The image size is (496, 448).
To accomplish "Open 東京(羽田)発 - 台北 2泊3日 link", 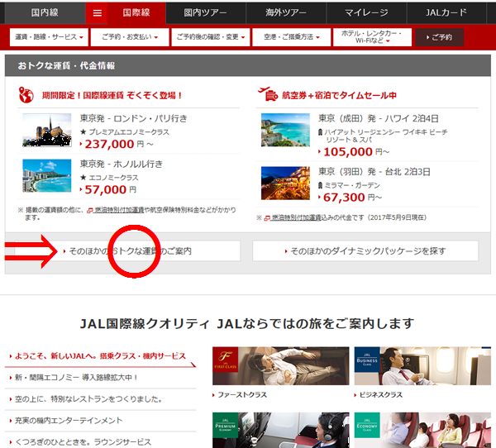I will click(374, 172).
